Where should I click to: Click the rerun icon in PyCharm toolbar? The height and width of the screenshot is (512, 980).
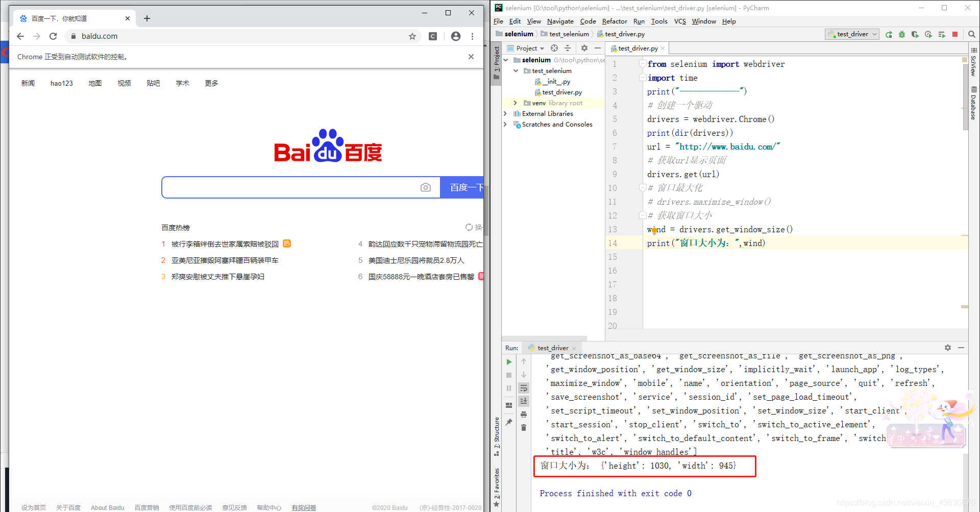(889, 34)
